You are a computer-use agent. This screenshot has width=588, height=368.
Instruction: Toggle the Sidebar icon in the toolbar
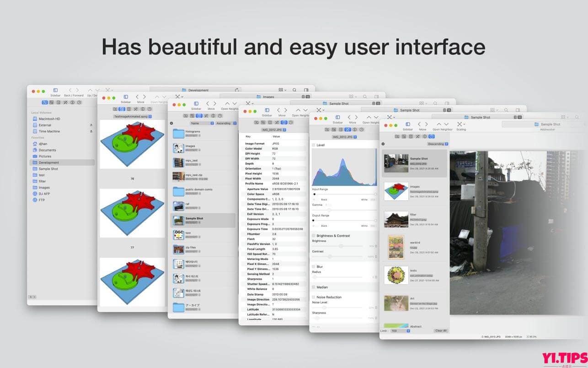[56, 90]
